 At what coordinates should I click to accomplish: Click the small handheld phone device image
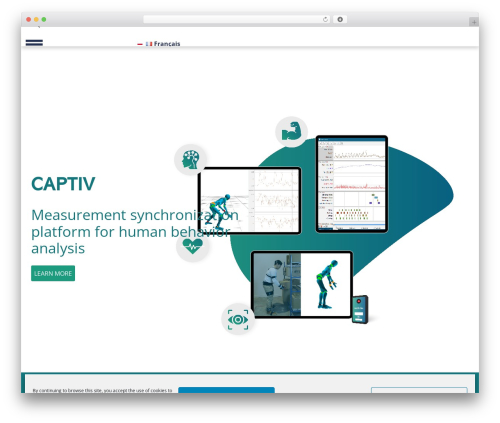coord(360,309)
